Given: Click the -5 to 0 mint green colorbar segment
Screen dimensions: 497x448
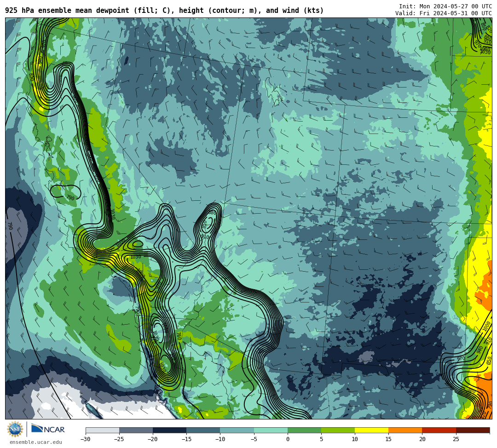Looking at the screenshot, I should (271, 430).
